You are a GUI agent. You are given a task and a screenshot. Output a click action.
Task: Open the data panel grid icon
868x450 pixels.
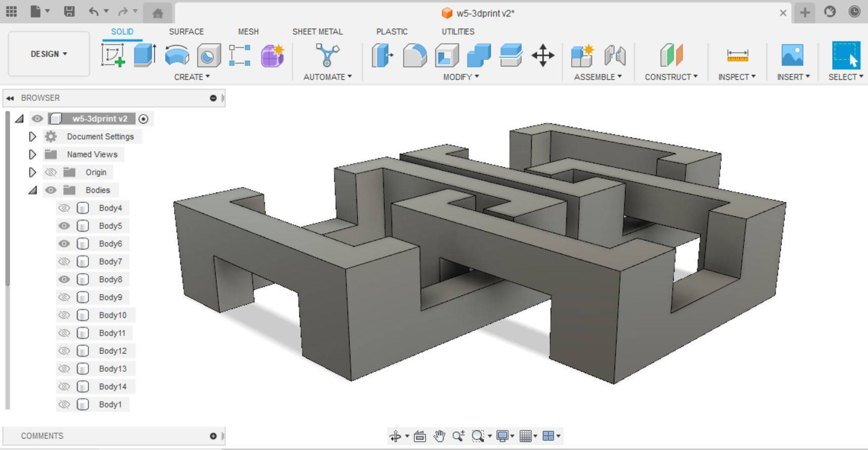(11, 11)
